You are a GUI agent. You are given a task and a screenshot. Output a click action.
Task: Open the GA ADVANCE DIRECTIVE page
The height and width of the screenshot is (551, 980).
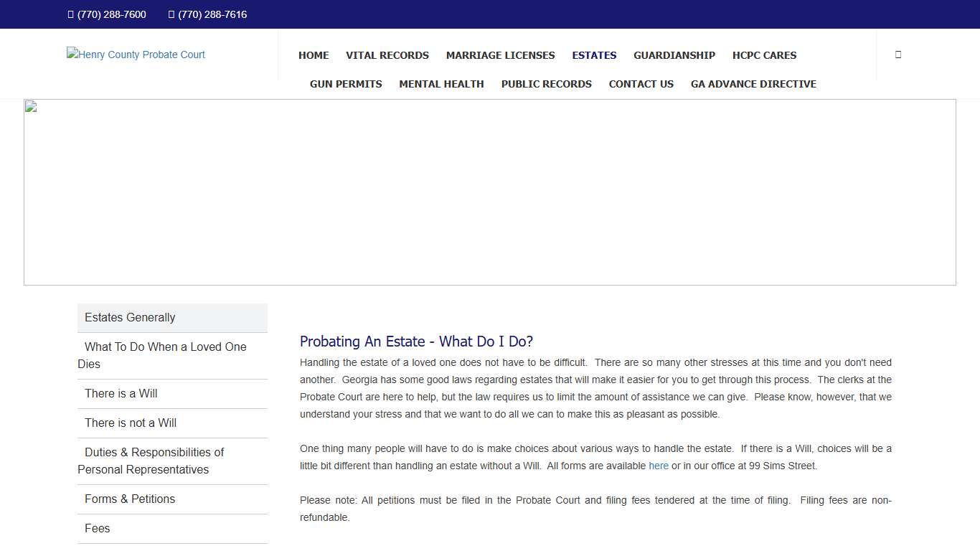coord(753,84)
